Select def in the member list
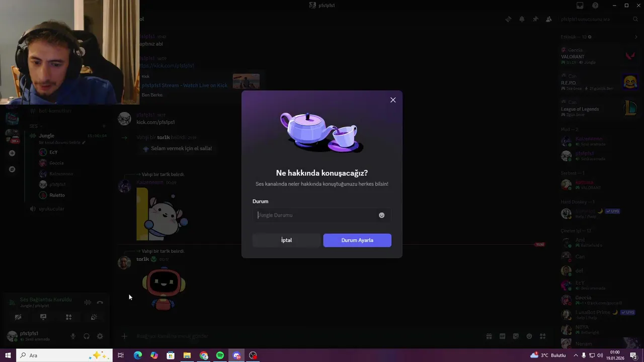Viewport: 644px width, 362px height. pos(599,271)
